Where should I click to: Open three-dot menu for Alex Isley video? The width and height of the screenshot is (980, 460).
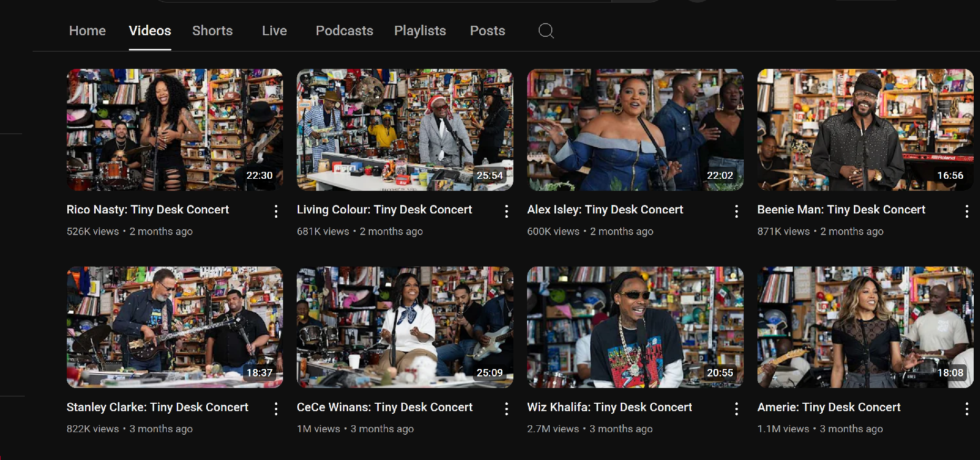(736, 211)
